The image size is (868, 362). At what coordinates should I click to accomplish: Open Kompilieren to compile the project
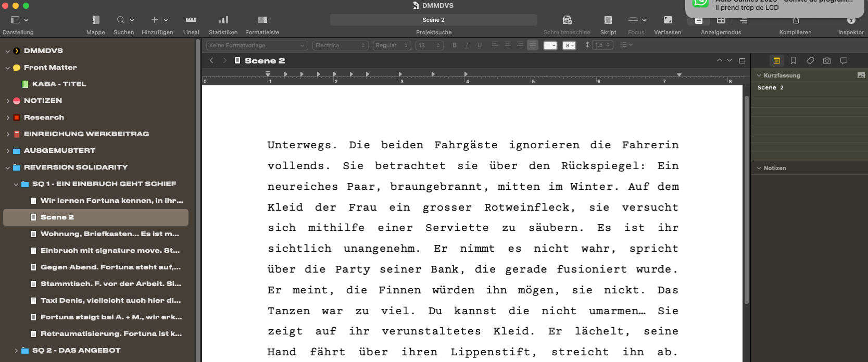[796, 21]
